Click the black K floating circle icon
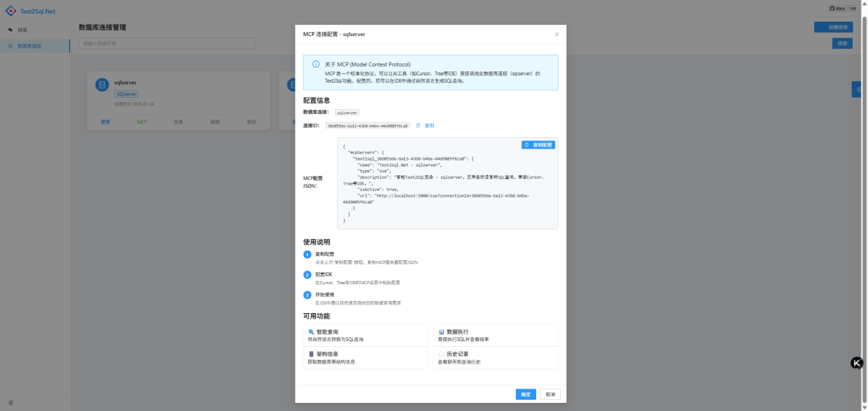Image resolution: width=868 pixels, height=411 pixels. click(x=857, y=363)
